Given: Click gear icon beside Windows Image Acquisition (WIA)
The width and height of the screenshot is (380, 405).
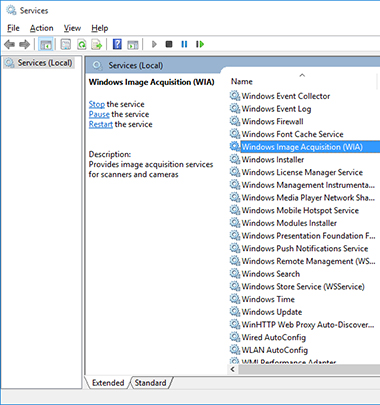Looking at the screenshot, I should [235, 147].
